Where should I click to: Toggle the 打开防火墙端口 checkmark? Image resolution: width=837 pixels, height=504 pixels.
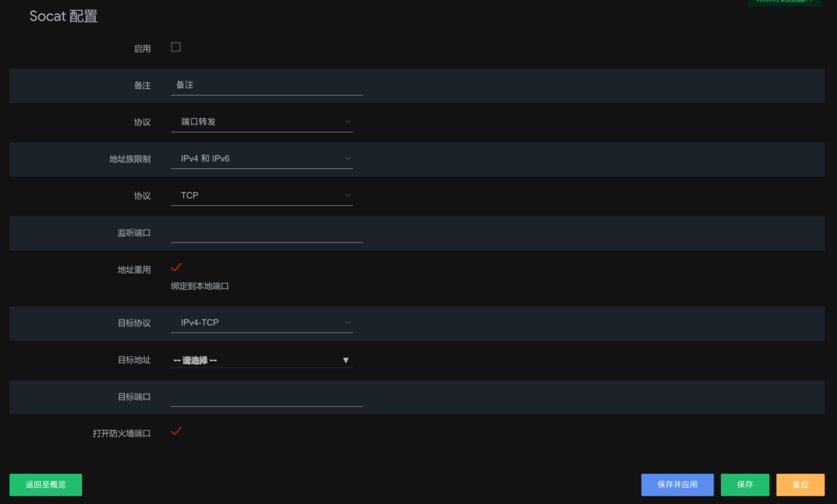tap(177, 431)
